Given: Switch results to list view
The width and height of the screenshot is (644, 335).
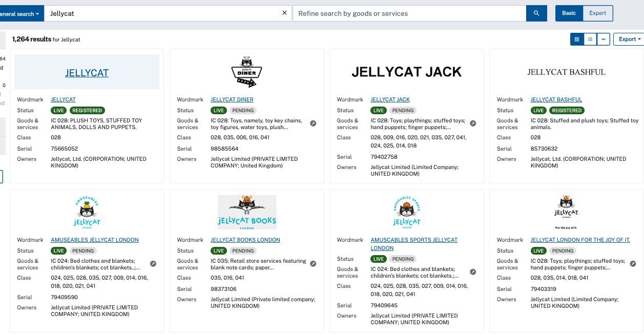Looking at the screenshot, I should (x=590, y=39).
